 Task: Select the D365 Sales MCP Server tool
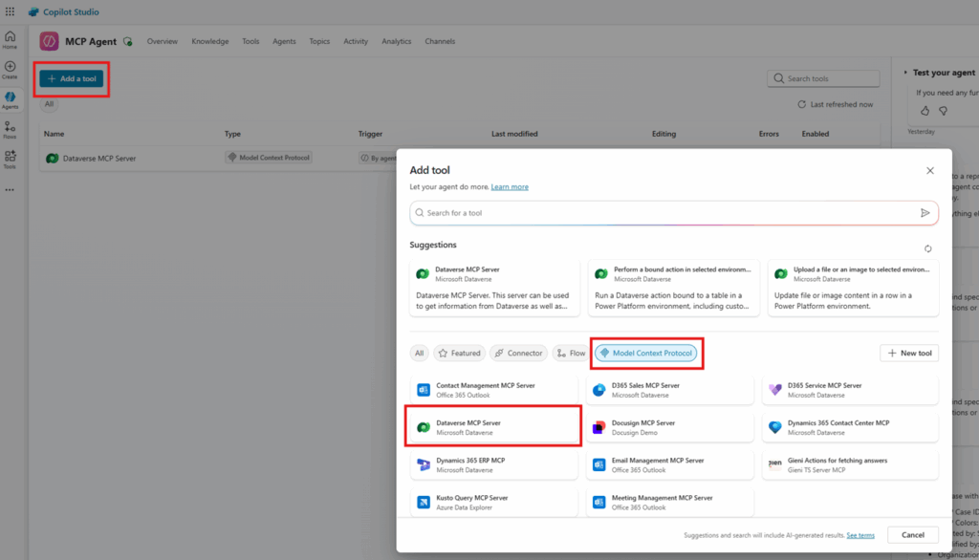coord(670,390)
